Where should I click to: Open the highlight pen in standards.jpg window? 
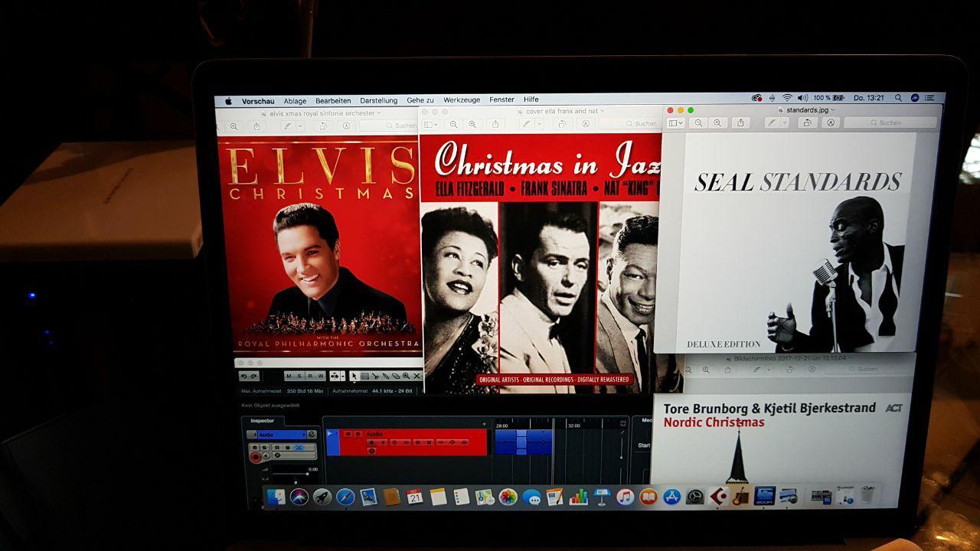click(773, 123)
